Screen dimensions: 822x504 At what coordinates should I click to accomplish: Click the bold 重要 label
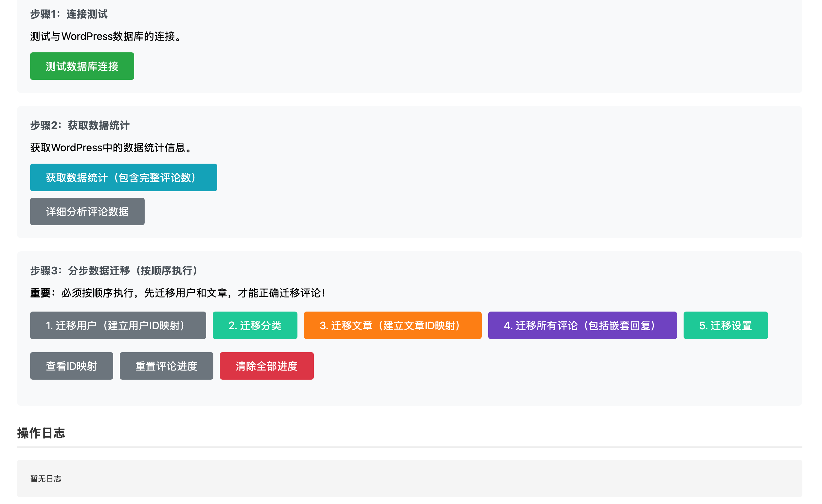(x=40, y=293)
